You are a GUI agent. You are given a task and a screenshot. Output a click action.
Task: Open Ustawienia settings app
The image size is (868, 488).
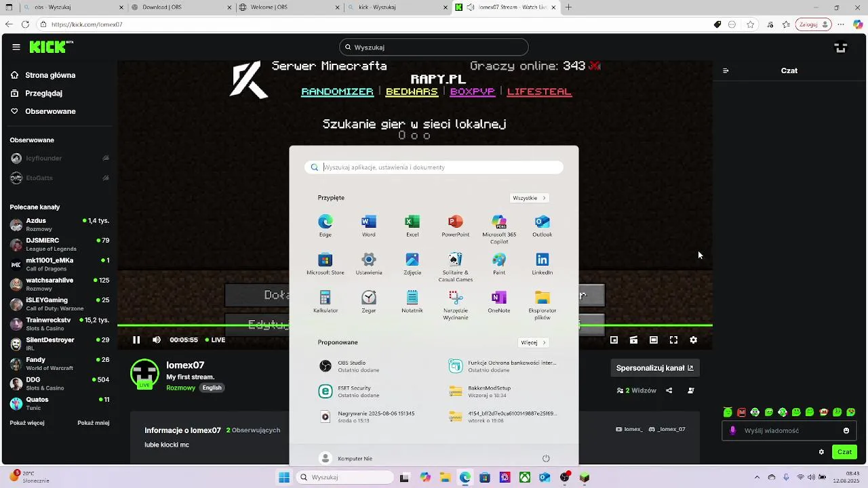pyautogui.click(x=369, y=264)
